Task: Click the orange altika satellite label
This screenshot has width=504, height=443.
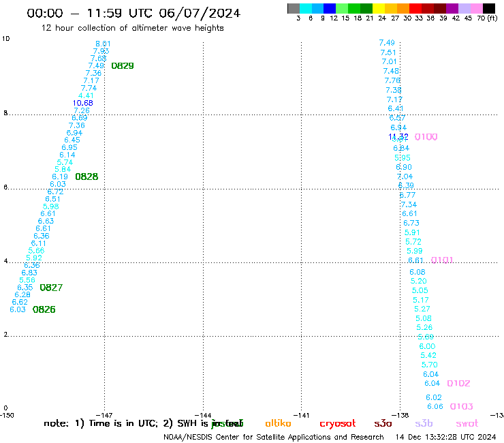Action: click(278, 423)
